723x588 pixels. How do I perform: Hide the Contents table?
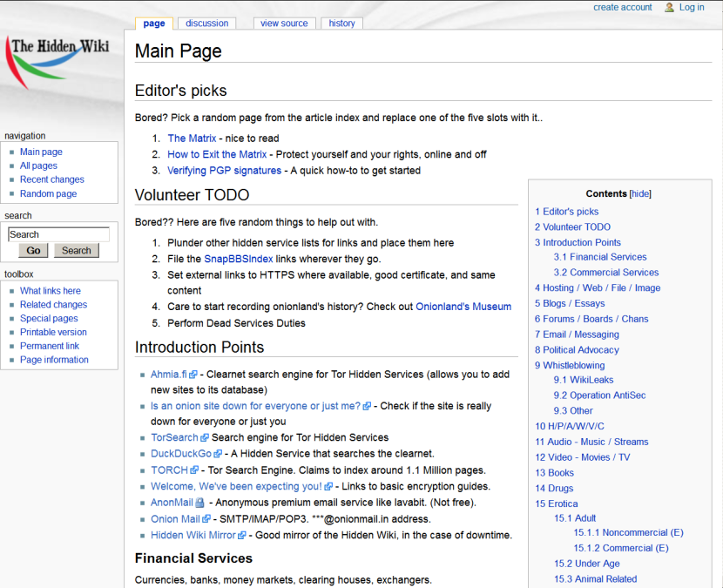point(639,194)
